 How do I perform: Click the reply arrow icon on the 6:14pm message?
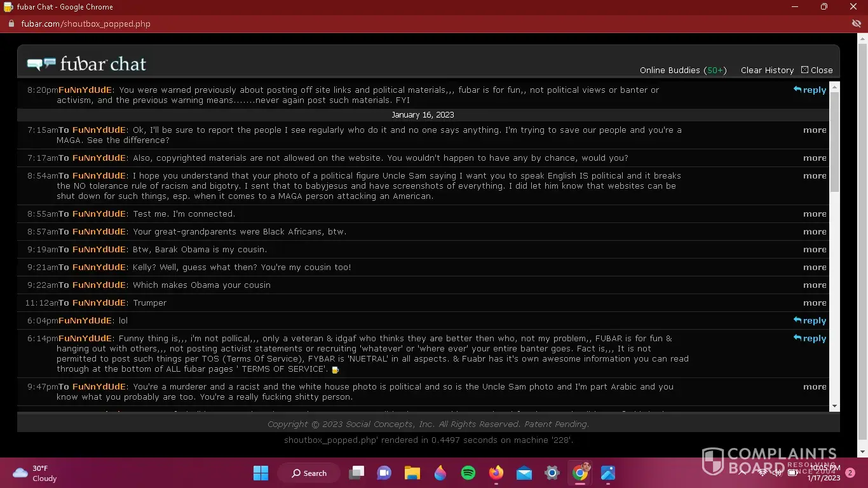(x=797, y=338)
